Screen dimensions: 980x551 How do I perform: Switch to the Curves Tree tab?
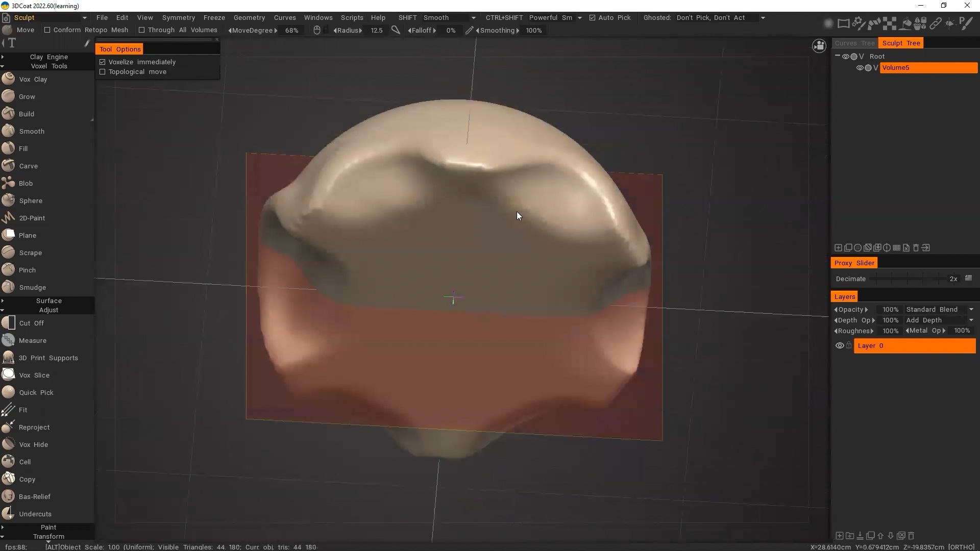pos(854,43)
